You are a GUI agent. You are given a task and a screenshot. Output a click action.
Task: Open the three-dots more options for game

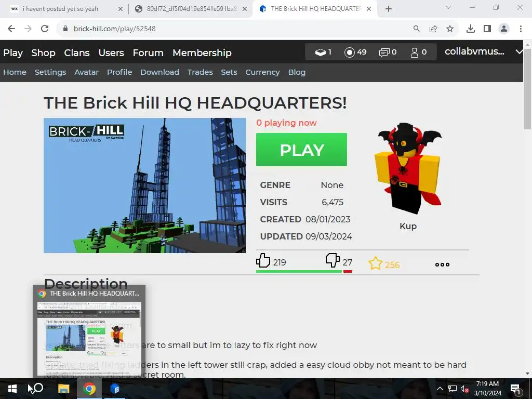pos(443,264)
